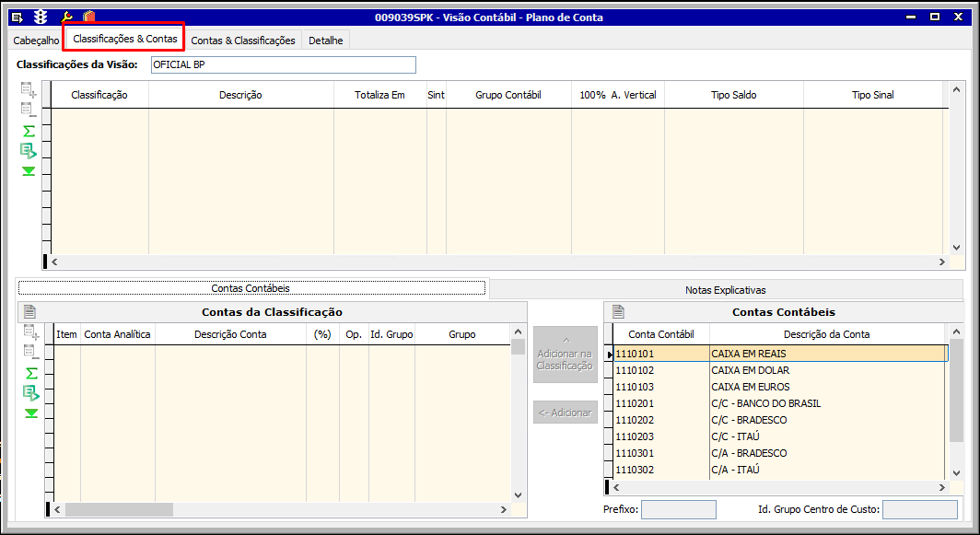Click the wrench icon in title bar
The height and width of the screenshot is (535, 980).
pos(66,17)
